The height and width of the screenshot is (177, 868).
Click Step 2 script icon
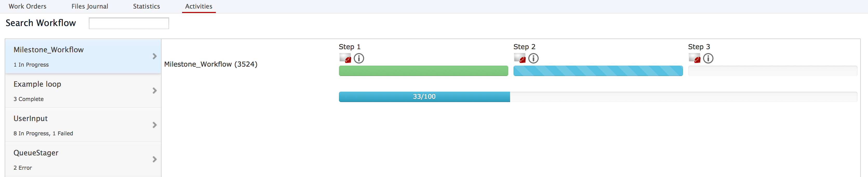click(x=520, y=58)
